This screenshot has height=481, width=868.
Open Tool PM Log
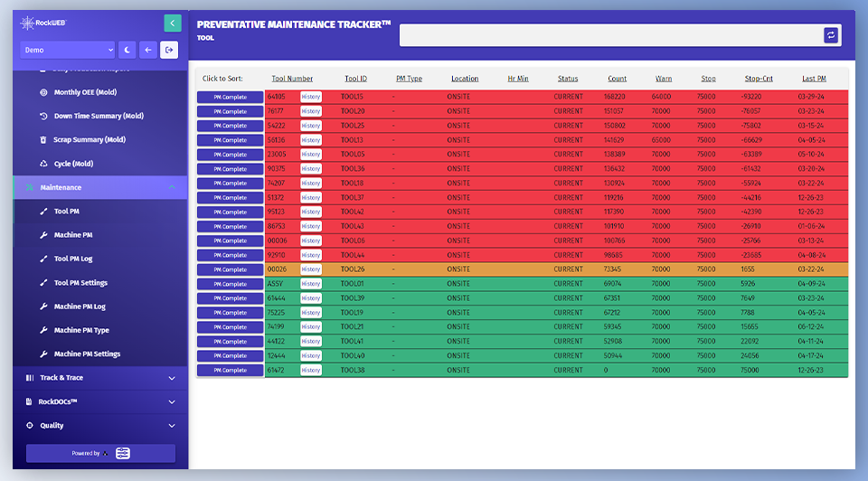coord(73,259)
